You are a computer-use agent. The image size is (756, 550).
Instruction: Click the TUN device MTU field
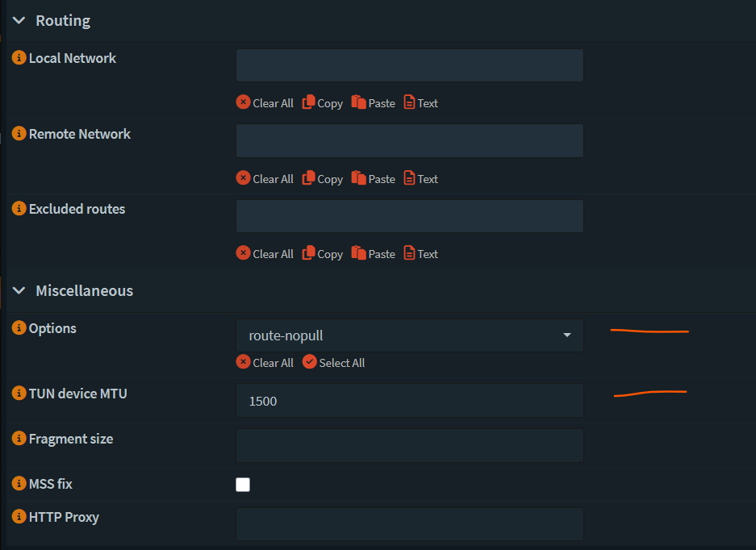pyautogui.click(x=409, y=401)
